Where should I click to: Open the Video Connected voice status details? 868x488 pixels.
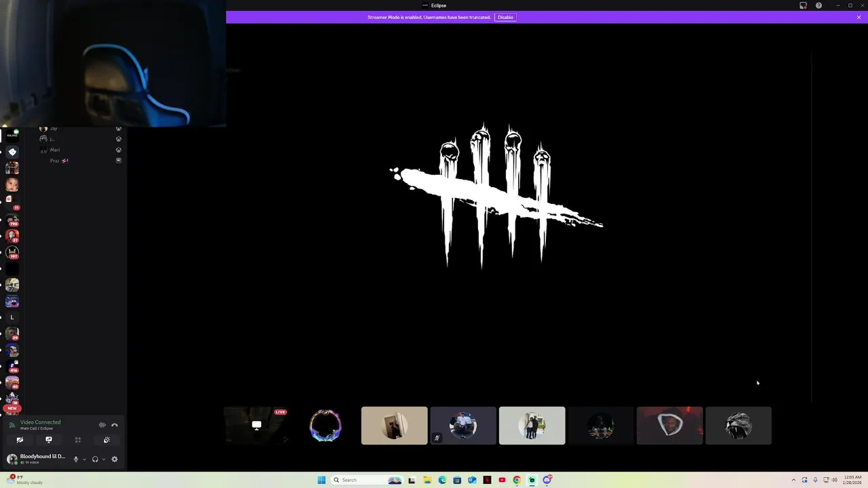tap(40, 422)
